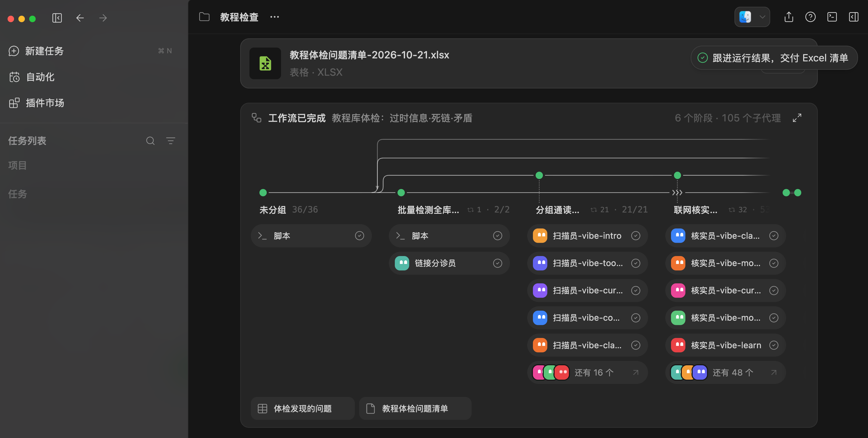This screenshot has height=438, width=868.
Task: Collapse the left sidebar panel icon
Action: tap(57, 18)
